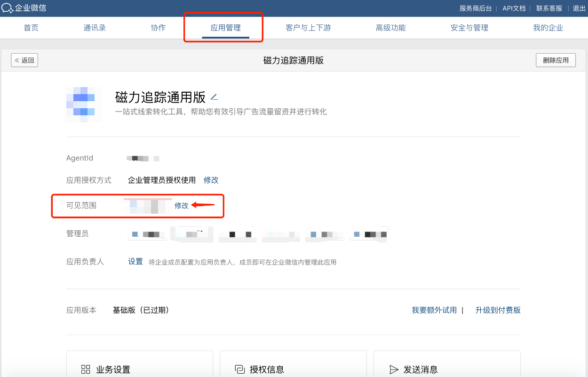Go to the 我的企业 tab
Image resolution: width=588 pixels, height=377 pixels.
click(x=548, y=28)
